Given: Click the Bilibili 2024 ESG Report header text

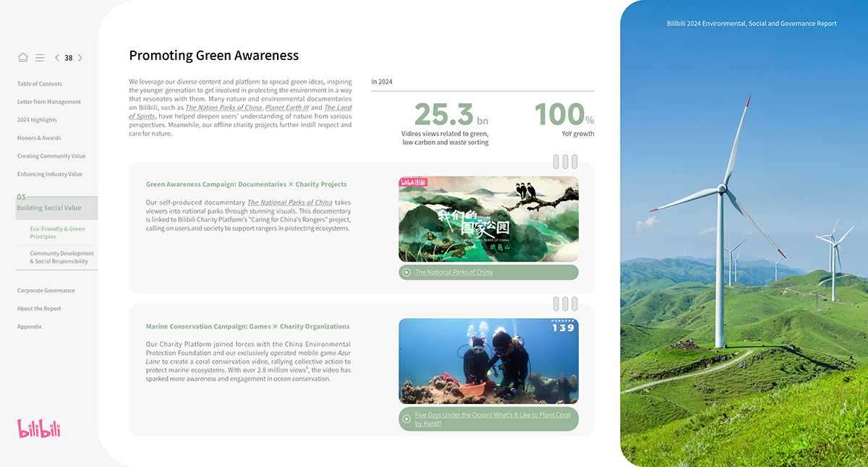Looking at the screenshot, I should (752, 24).
